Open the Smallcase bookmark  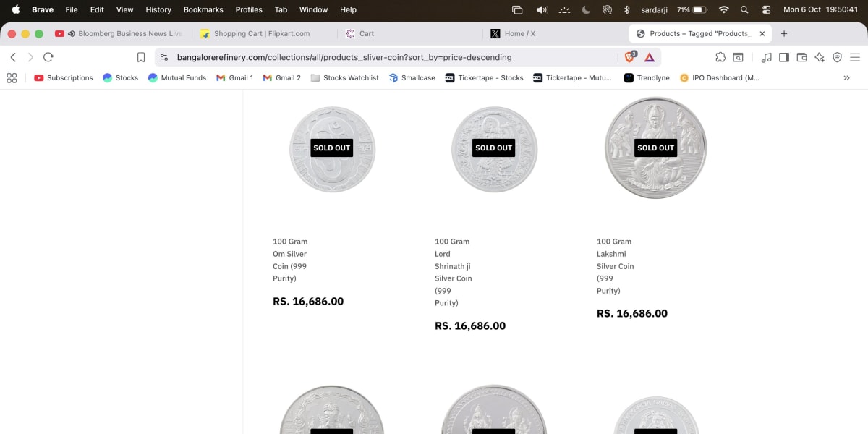412,77
